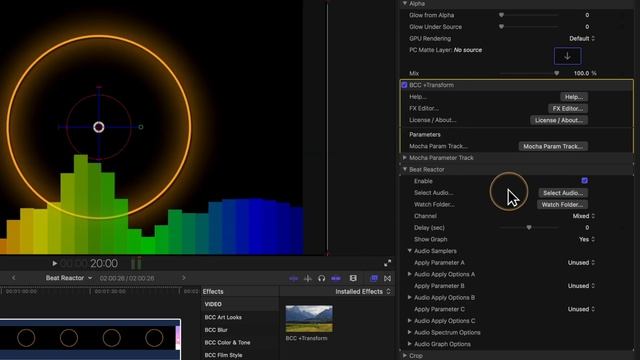
Task: Toggle snapping icon in timeline toolbar
Action: [x=308, y=278]
